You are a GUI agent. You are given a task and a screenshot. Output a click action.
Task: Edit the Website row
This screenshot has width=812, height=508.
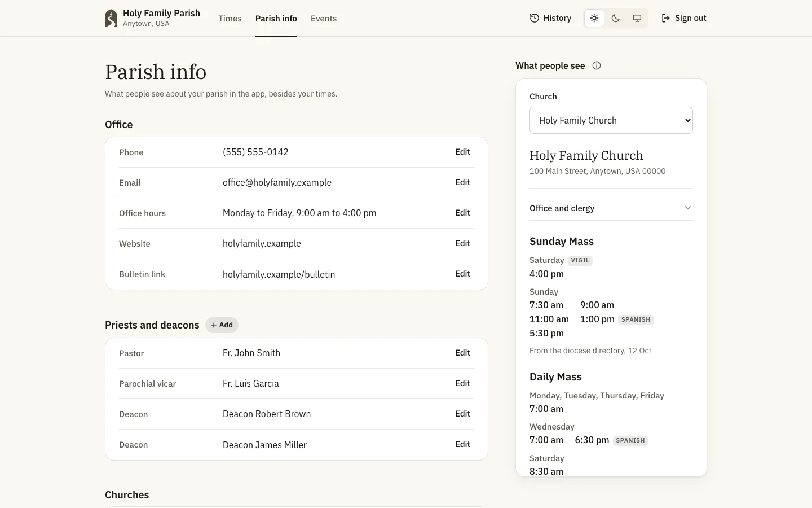462,243
